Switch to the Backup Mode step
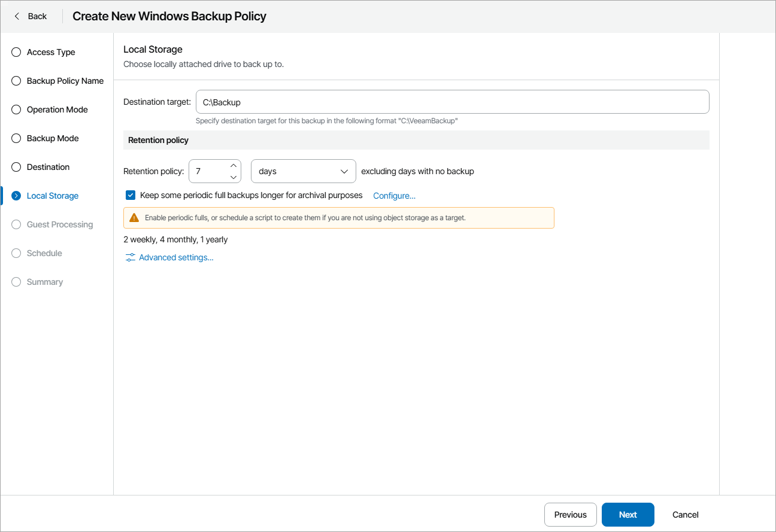 coord(16,138)
